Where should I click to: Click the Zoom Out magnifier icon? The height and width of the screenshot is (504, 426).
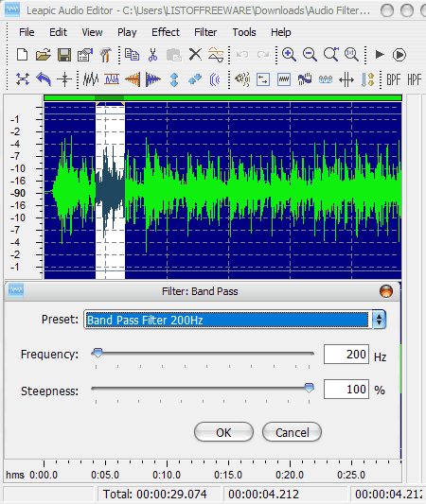(310, 54)
